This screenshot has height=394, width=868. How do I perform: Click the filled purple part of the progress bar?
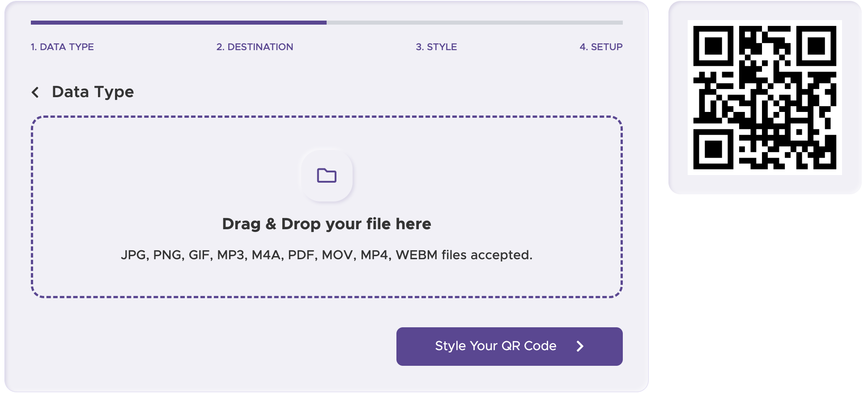(x=179, y=22)
